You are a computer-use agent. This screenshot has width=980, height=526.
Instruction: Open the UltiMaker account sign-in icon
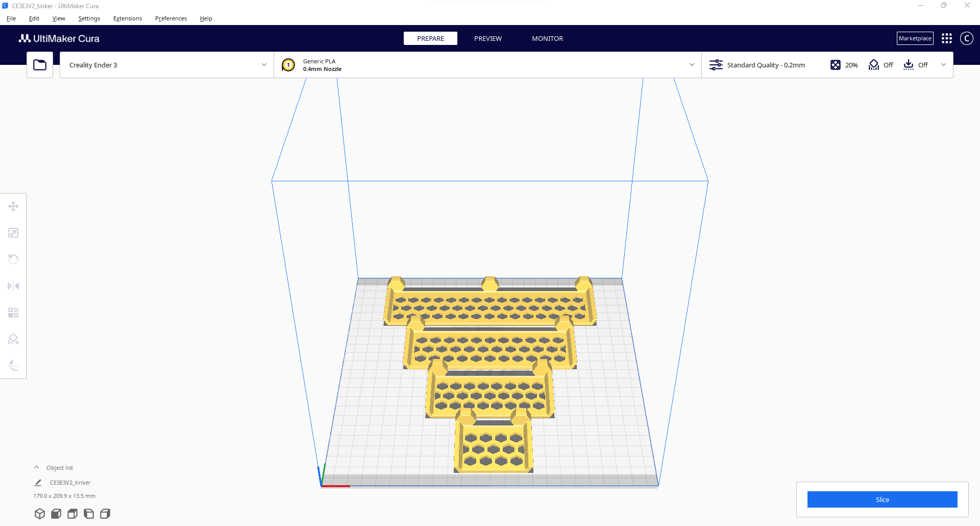(x=966, y=38)
